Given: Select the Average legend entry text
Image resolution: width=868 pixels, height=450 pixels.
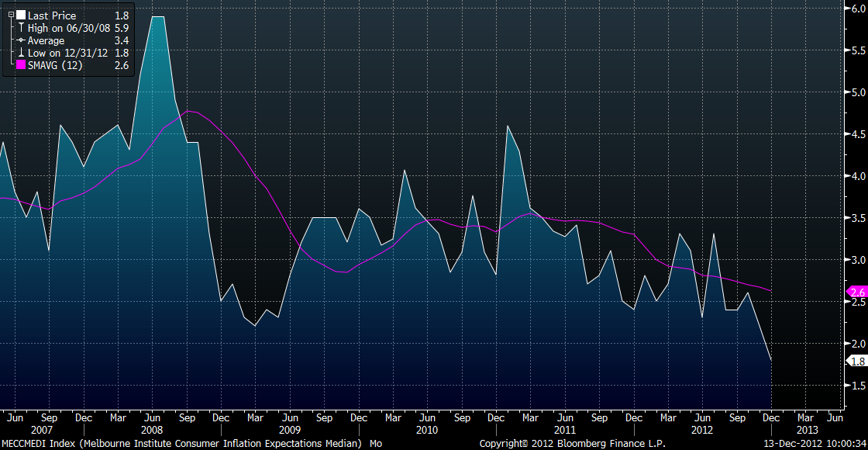Looking at the screenshot, I should 46,40.
